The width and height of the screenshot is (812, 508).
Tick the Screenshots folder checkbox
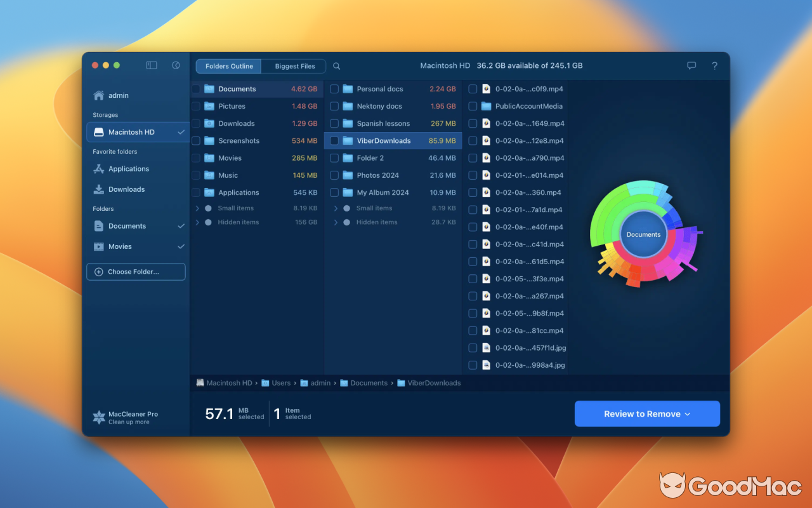pyautogui.click(x=195, y=140)
